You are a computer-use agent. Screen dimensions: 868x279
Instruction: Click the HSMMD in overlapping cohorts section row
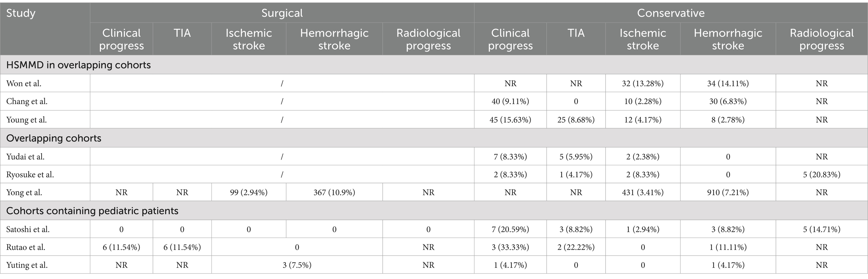(x=434, y=65)
